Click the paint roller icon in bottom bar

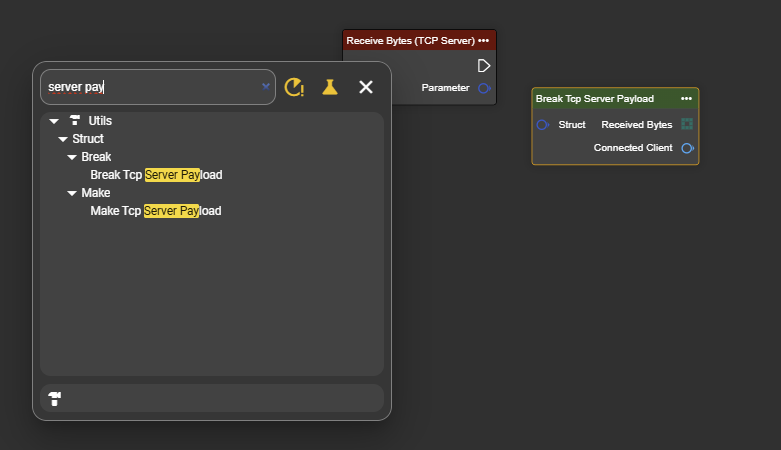coord(55,399)
